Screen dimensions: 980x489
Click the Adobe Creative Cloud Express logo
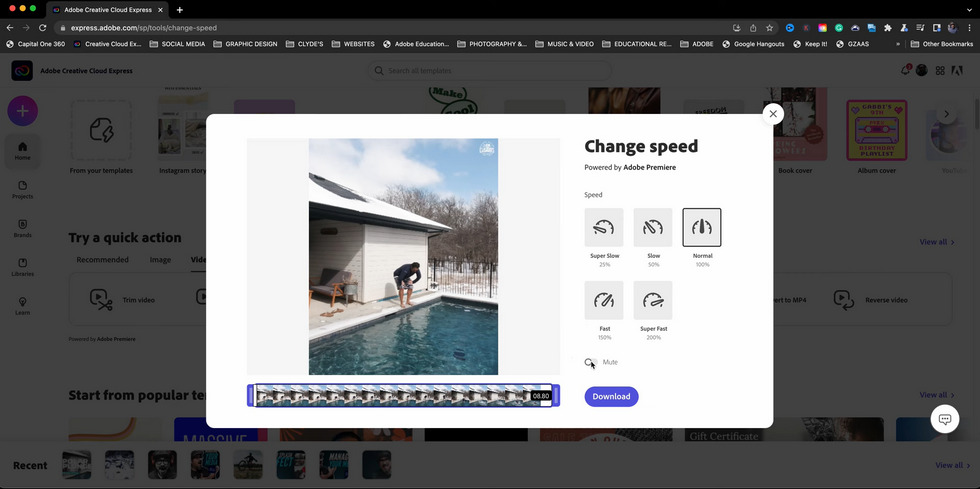pyautogui.click(x=22, y=71)
